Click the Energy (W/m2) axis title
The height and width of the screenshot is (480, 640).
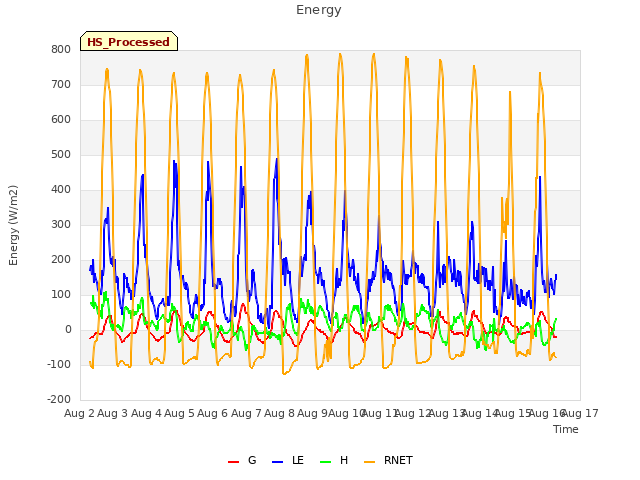13,225
